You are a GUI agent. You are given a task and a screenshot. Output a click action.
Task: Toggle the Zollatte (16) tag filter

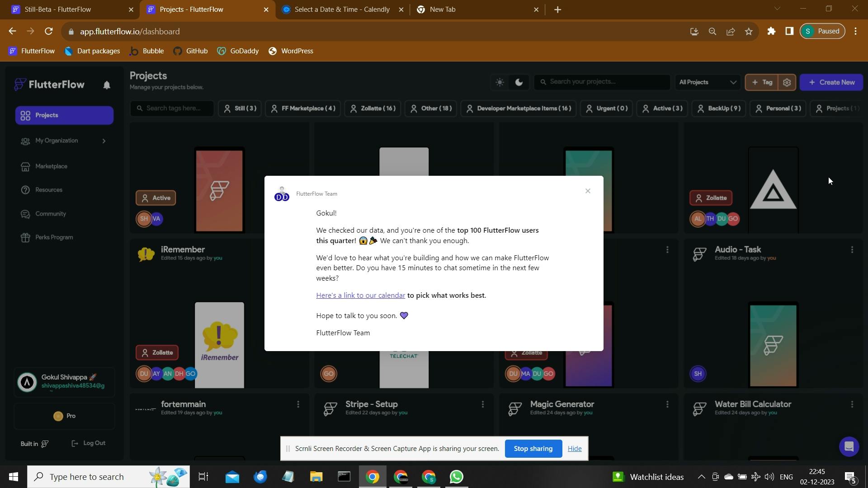373,108
